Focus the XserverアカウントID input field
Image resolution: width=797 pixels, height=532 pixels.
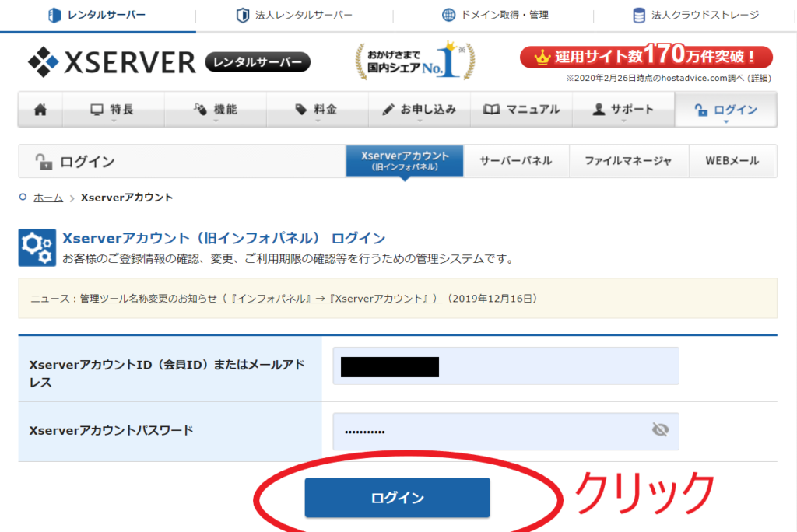point(506,366)
